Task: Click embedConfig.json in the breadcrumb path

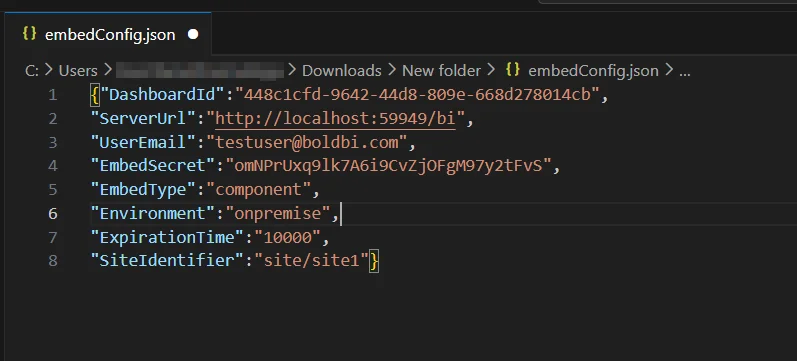Action: [x=593, y=71]
